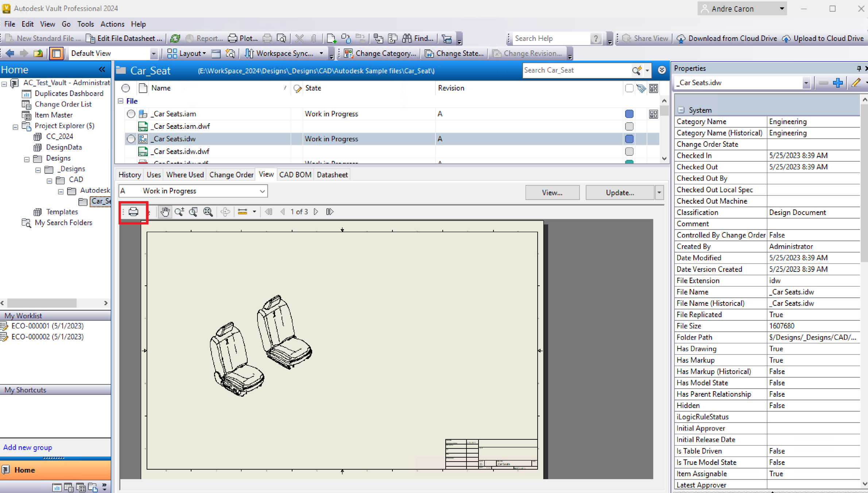868x493 pixels.
Task: Click the Refresh icon in main toolbar
Action: tap(175, 38)
